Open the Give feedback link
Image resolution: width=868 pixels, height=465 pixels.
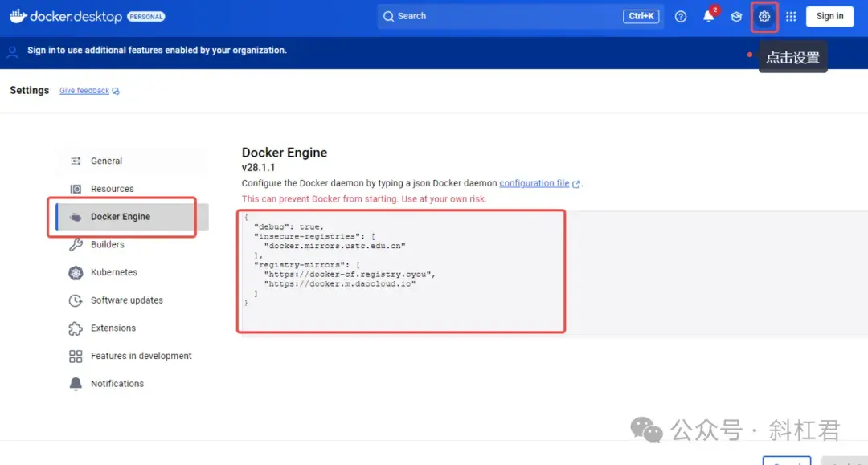(84, 91)
